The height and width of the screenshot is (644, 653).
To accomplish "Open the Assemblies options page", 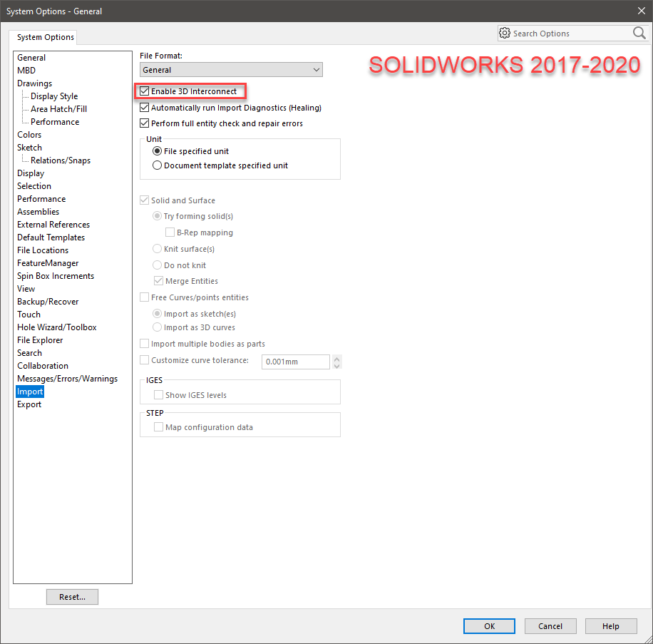I will tap(38, 212).
